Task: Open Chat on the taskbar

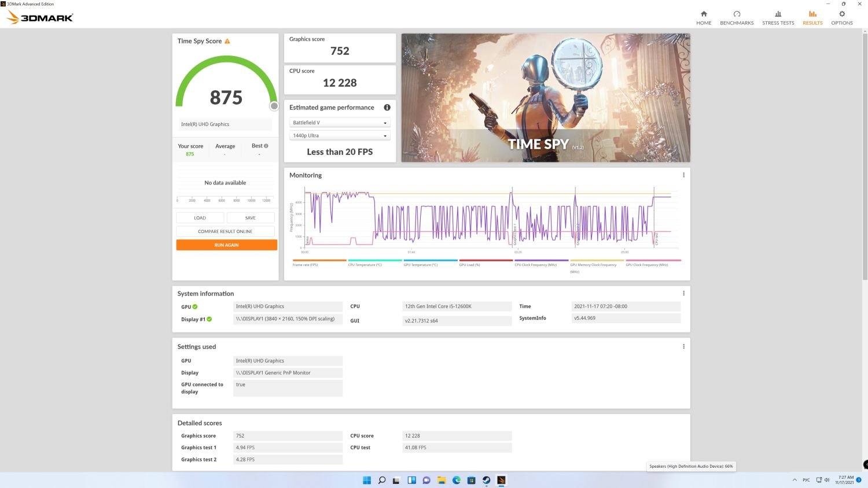Action: pyautogui.click(x=426, y=480)
